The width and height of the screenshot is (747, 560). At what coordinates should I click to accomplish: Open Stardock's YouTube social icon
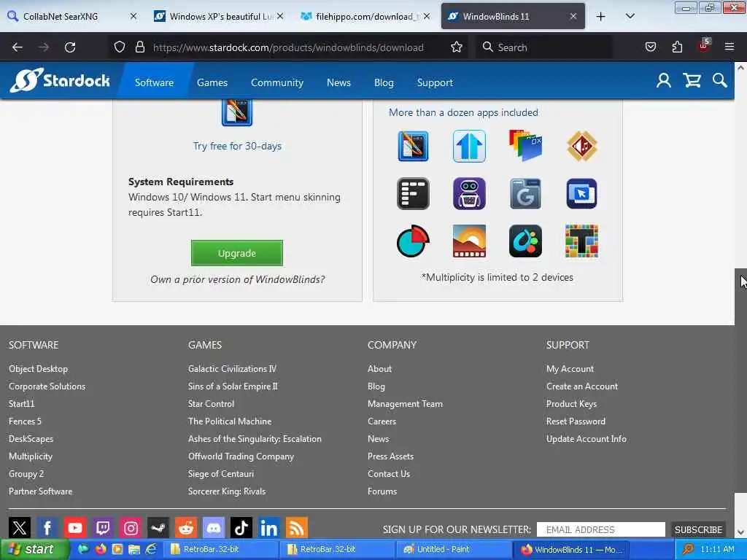click(75, 528)
